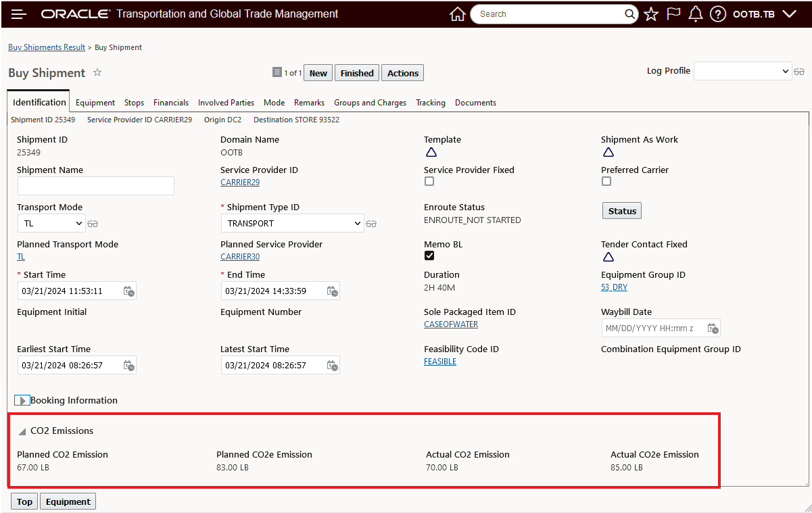Open the Help question mark icon
This screenshot has height=513, width=812.
pos(718,14)
